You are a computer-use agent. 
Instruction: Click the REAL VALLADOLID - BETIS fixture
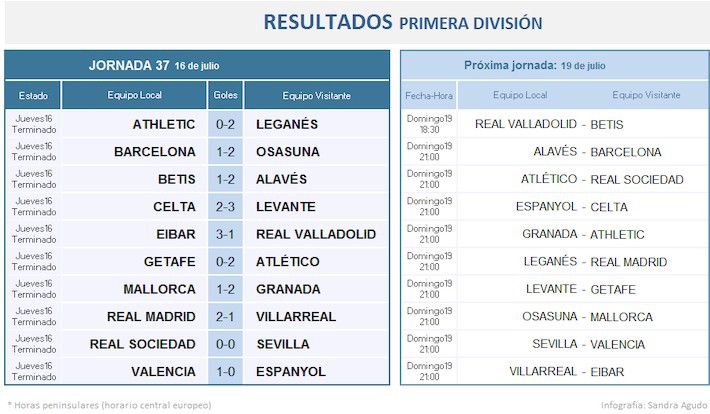click(549, 124)
